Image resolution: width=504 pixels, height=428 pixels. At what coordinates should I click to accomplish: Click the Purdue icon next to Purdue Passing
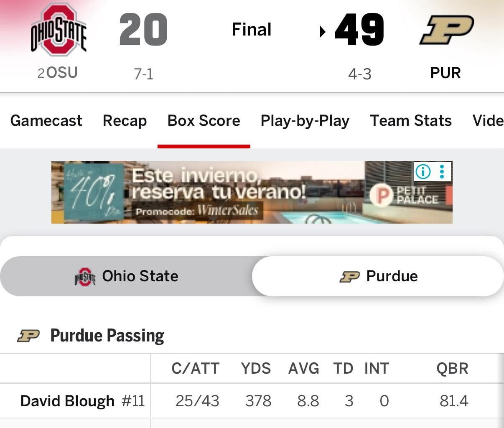tap(28, 335)
